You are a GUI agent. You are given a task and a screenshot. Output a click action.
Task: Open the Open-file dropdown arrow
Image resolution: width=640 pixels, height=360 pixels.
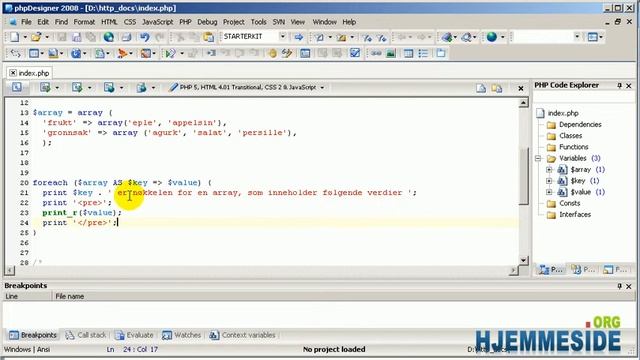point(47,37)
